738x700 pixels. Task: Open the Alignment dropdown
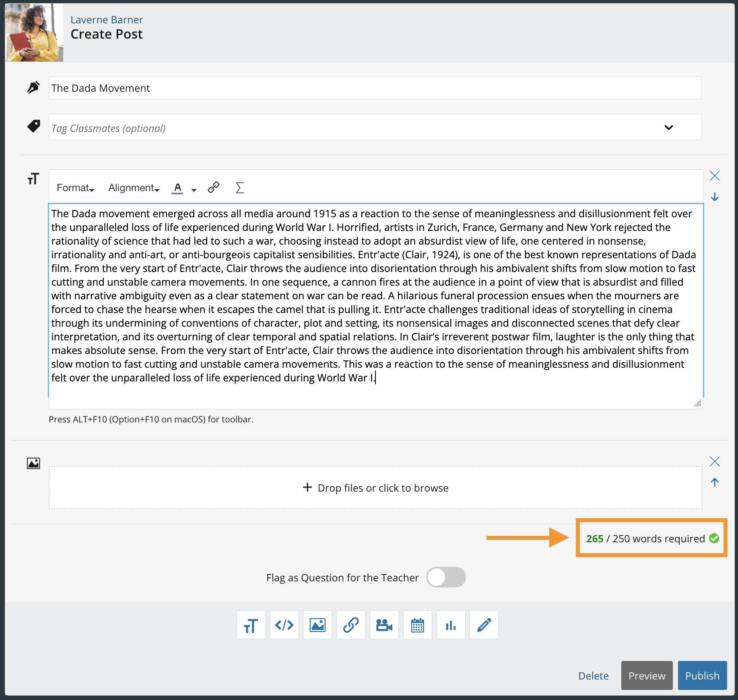pyautogui.click(x=133, y=187)
